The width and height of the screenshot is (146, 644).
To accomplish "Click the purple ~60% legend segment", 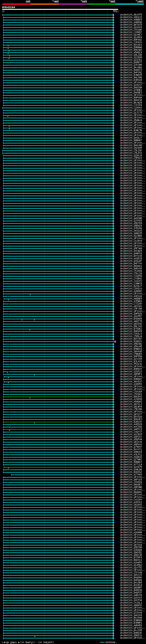I will (x=73, y=4).
